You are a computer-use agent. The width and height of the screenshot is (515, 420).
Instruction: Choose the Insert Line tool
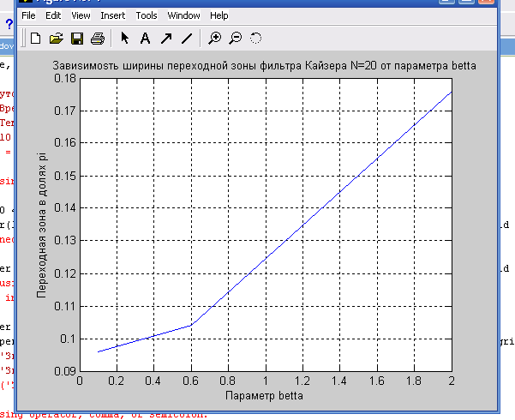(187, 39)
